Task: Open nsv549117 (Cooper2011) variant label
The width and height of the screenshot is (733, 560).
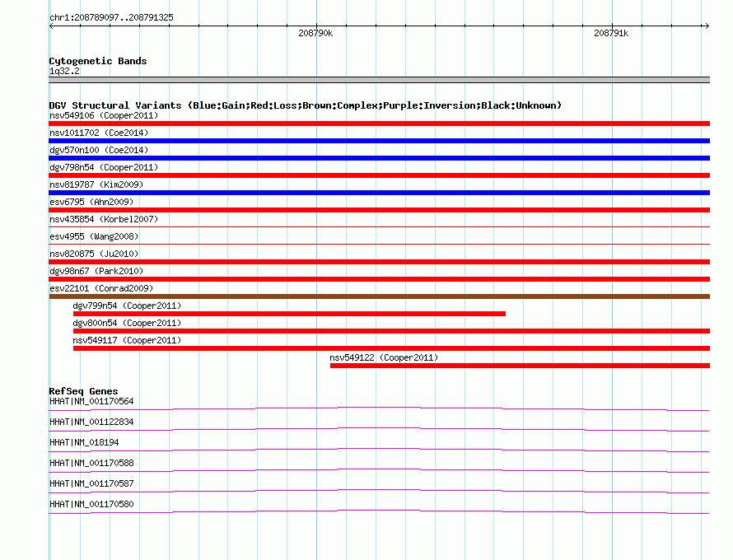Action: [x=127, y=340]
